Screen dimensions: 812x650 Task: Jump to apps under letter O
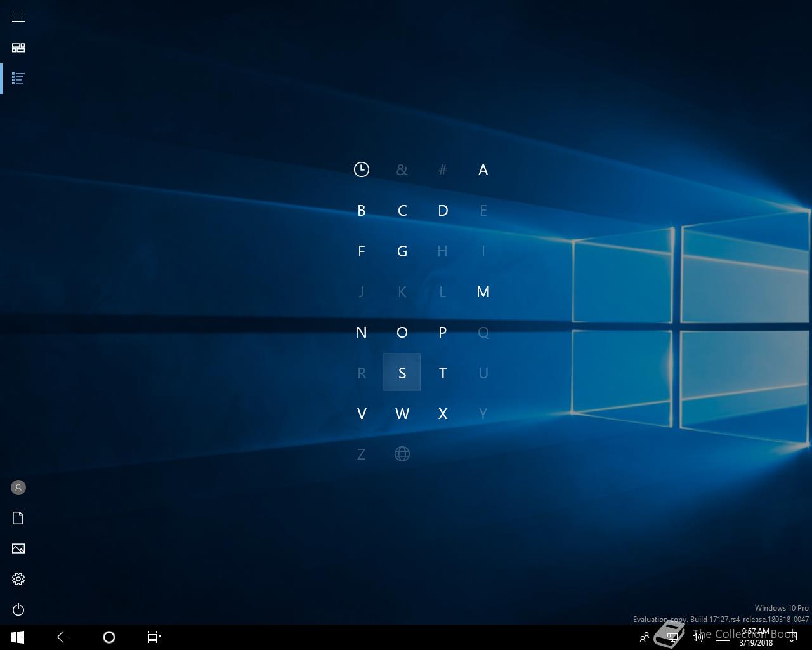pyautogui.click(x=402, y=332)
